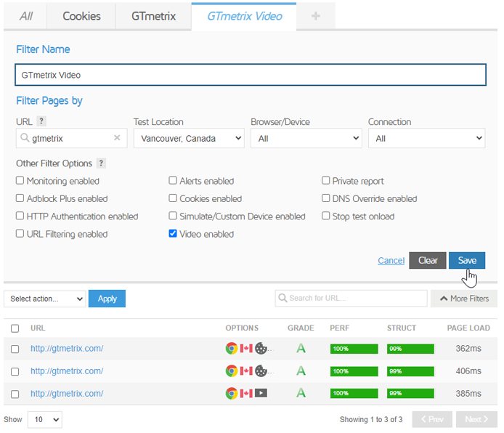Click the URL filter input containing gtmetrix
The width and height of the screenshot is (504, 433).
(x=71, y=138)
